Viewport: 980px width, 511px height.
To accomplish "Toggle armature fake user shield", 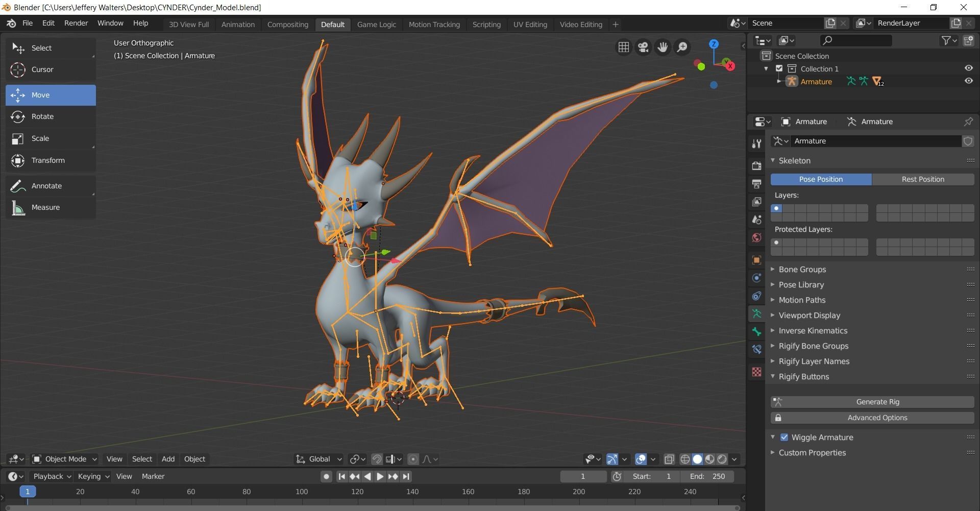I will point(968,141).
